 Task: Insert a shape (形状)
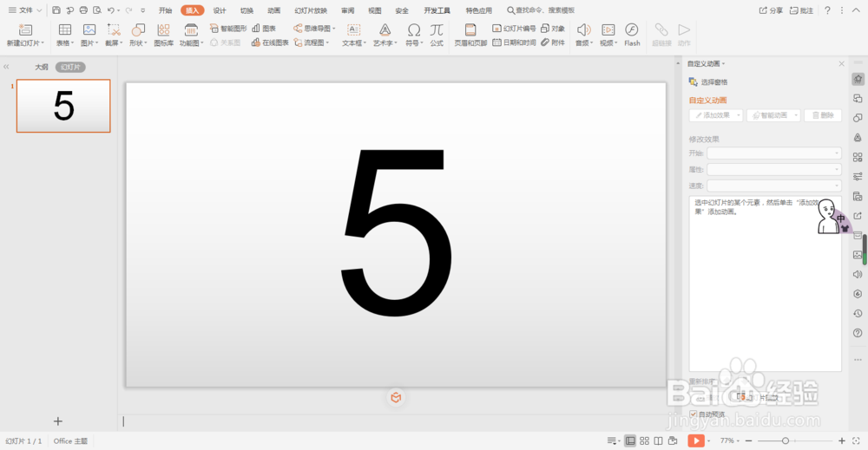click(x=138, y=35)
